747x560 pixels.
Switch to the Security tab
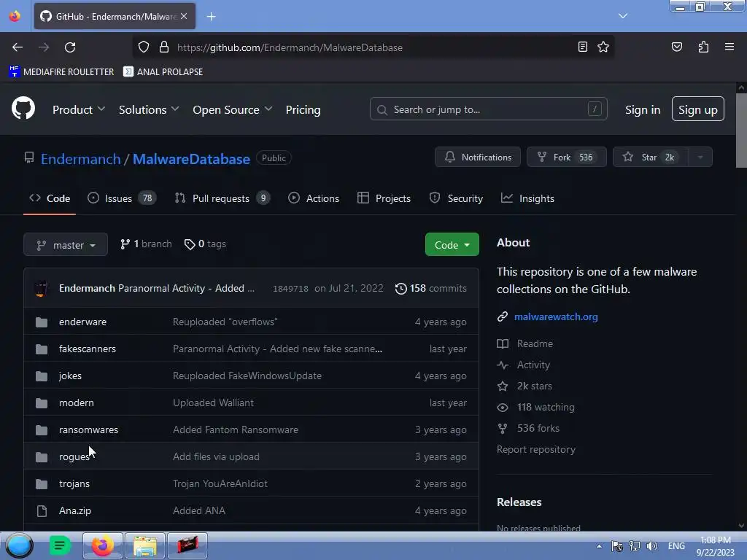[x=456, y=198]
